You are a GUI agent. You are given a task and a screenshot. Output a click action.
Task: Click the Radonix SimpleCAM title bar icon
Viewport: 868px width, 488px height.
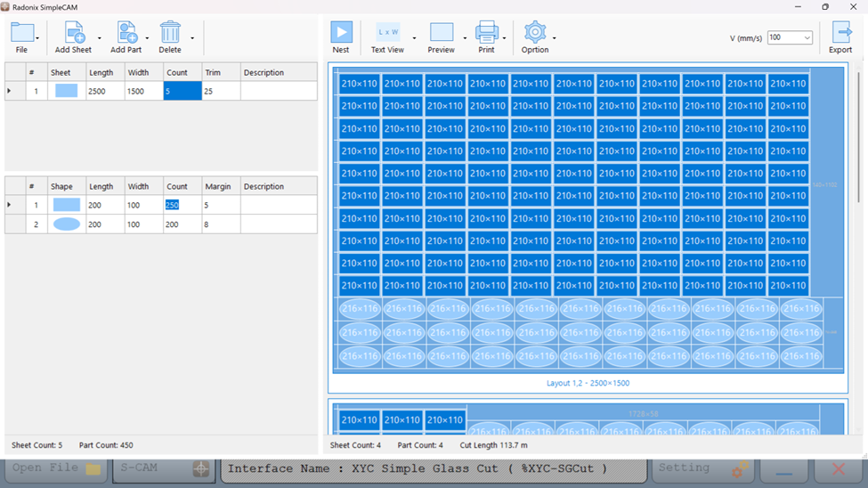[5, 6]
